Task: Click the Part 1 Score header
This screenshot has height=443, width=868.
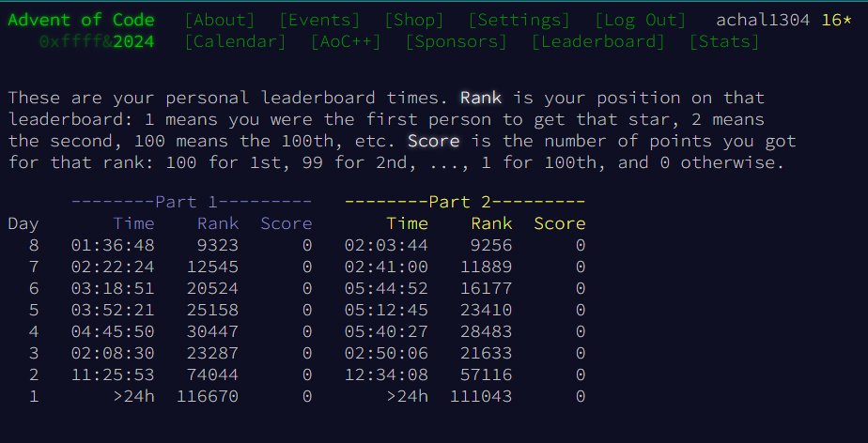Action: [x=287, y=223]
